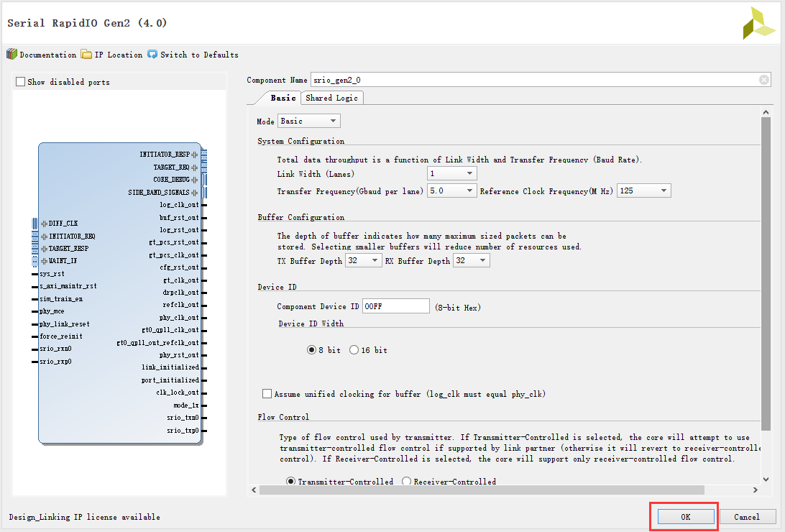Click the OK button
The image size is (785, 532).
coord(685,517)
